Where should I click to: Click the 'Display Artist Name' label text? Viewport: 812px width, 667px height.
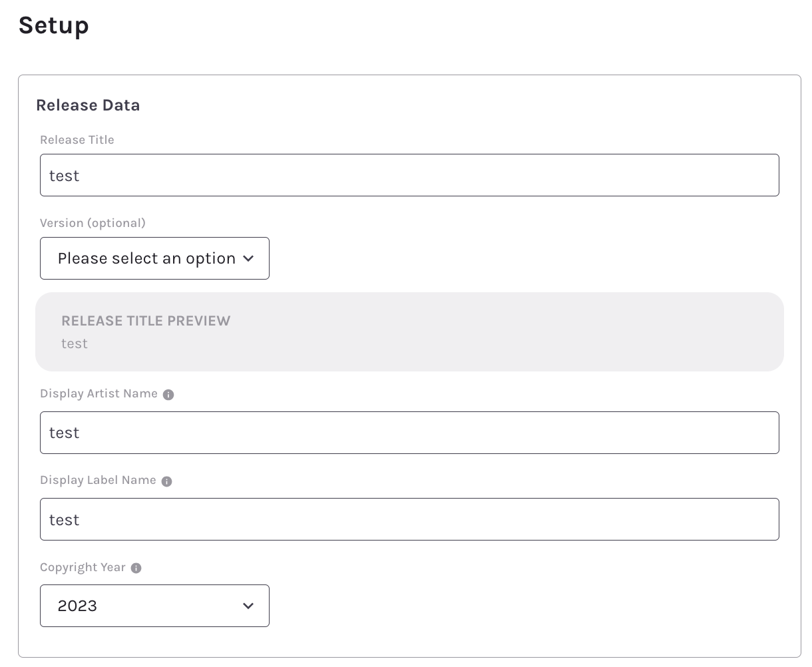pyautogui.click(x=99, y=393)
